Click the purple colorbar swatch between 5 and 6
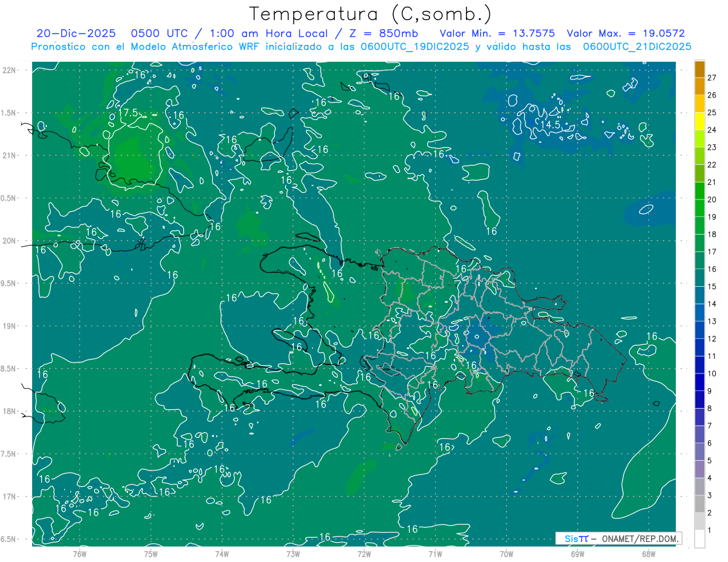This screenshot has width=728, height=562. (x=699, y=452)
